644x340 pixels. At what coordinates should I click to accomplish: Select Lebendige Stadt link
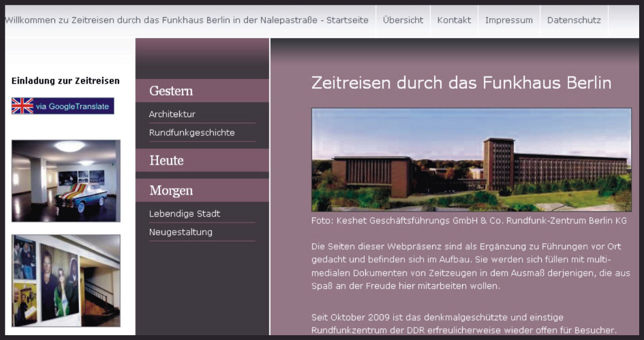coord(185,214)
